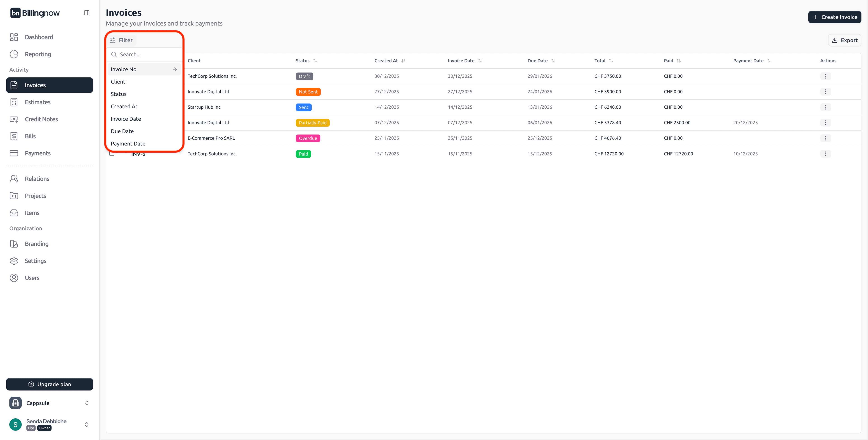This screenshot has width=868, height=440.
Task: Toggle sorting on the Due Date column
Action: point(553,61)
